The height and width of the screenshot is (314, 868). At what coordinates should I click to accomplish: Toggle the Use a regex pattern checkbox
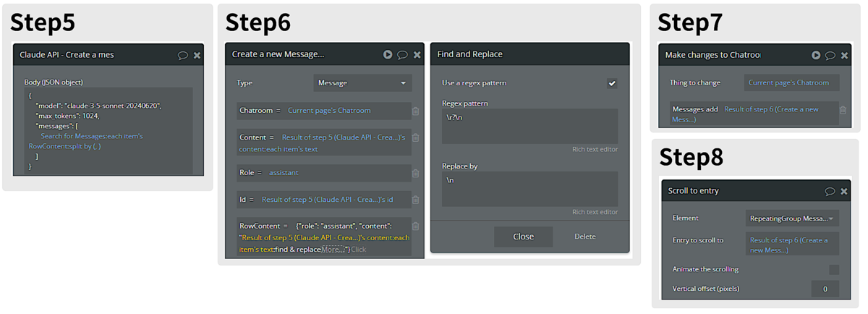(612, 83)
